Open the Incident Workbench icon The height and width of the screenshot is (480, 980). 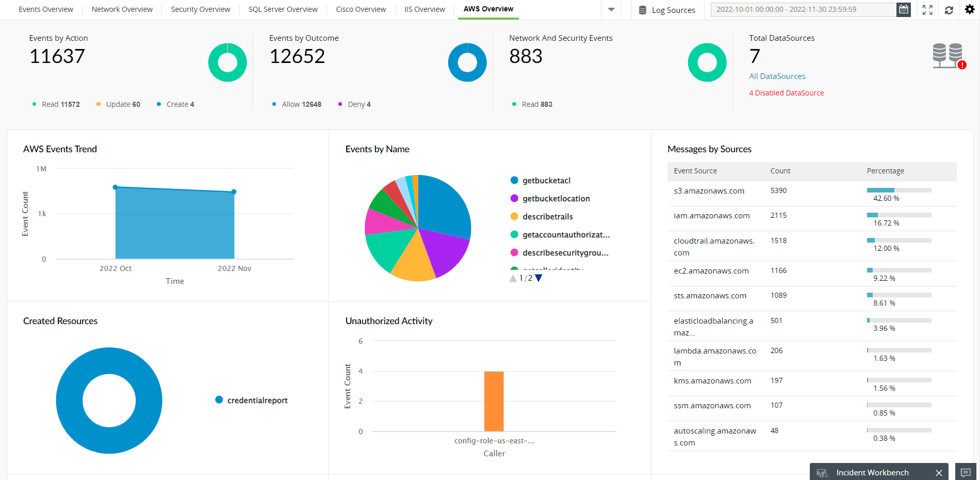pos(821,472)
